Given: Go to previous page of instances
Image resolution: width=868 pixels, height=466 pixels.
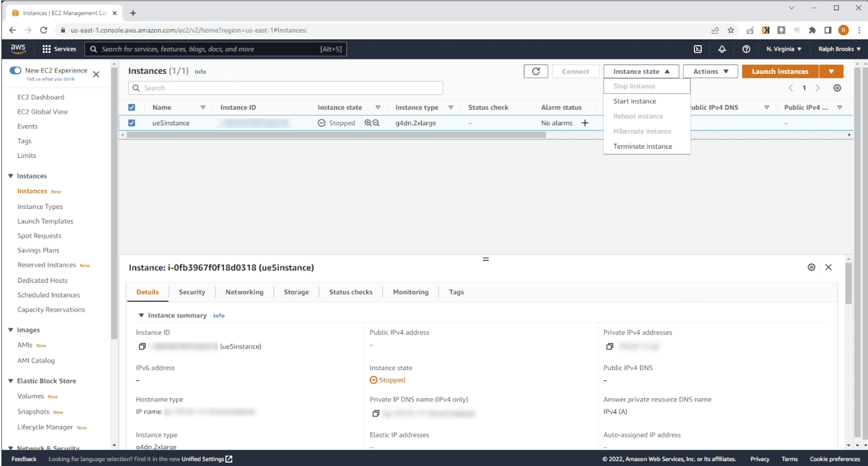Looking at the screenshot, I should pyautogui.click(x=791, y=88).
